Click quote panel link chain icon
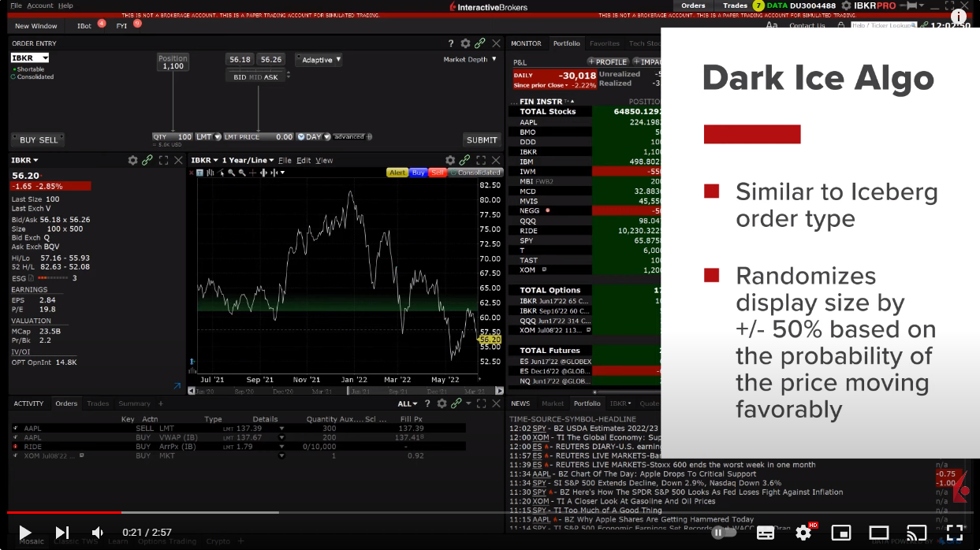The width and height of the screenshot is (980, 550). [x=147, y=160]
